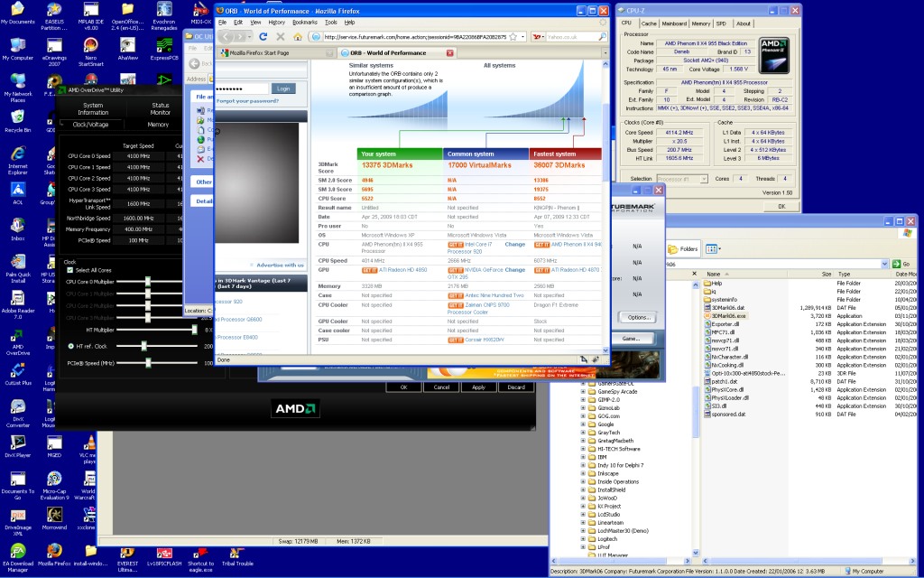924x578 pixels.
Task: Switch to the Memory tab in CPU-Z
Action: point(700,23)
